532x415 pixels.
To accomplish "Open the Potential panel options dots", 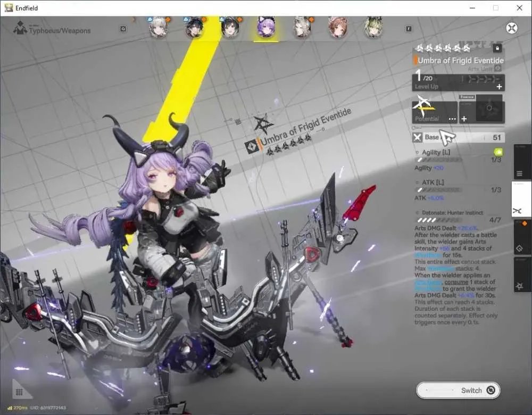I will pyautogui.click(x=452, y=119).
